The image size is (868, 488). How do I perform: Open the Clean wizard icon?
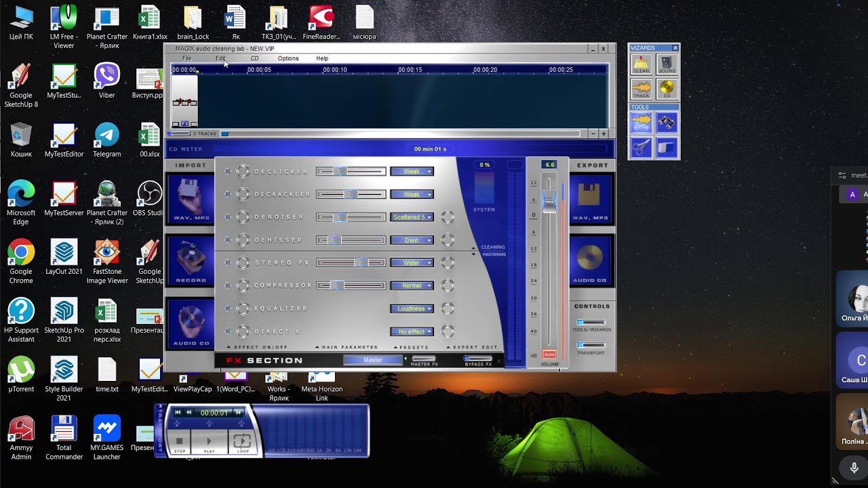[641, 64]
